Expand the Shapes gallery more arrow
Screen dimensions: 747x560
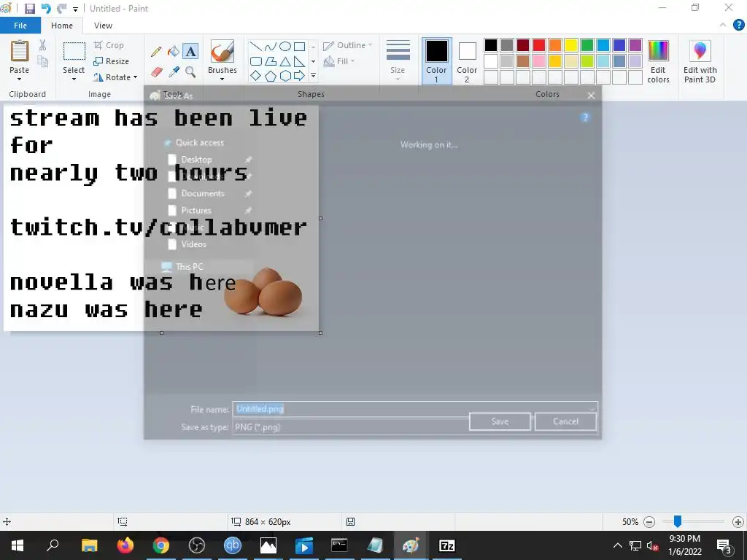click(313, 76)
